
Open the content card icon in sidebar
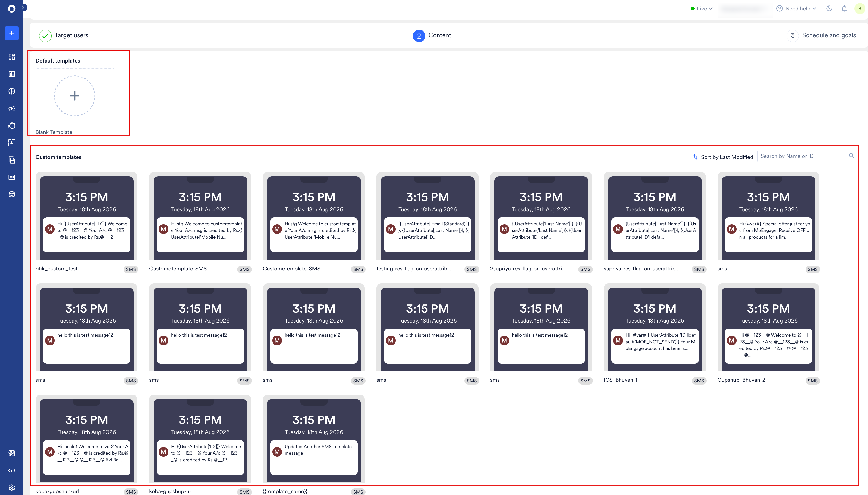click(11, 177)
